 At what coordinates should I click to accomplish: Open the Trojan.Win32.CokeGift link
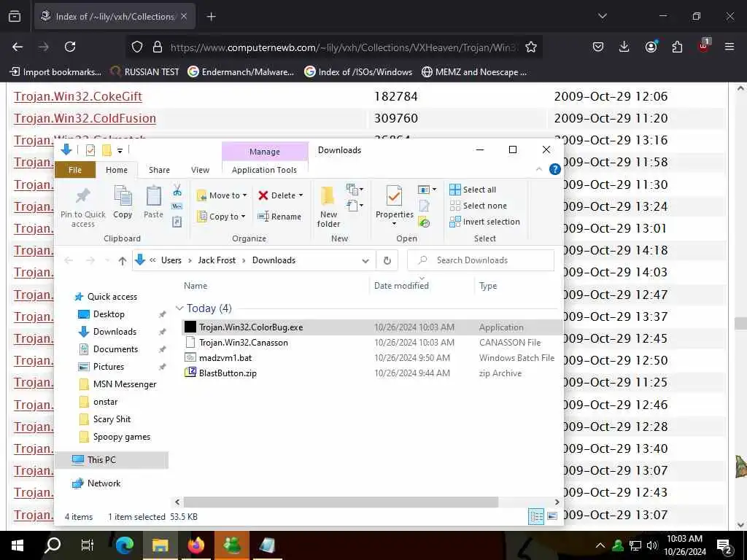[x=78, y=96]
